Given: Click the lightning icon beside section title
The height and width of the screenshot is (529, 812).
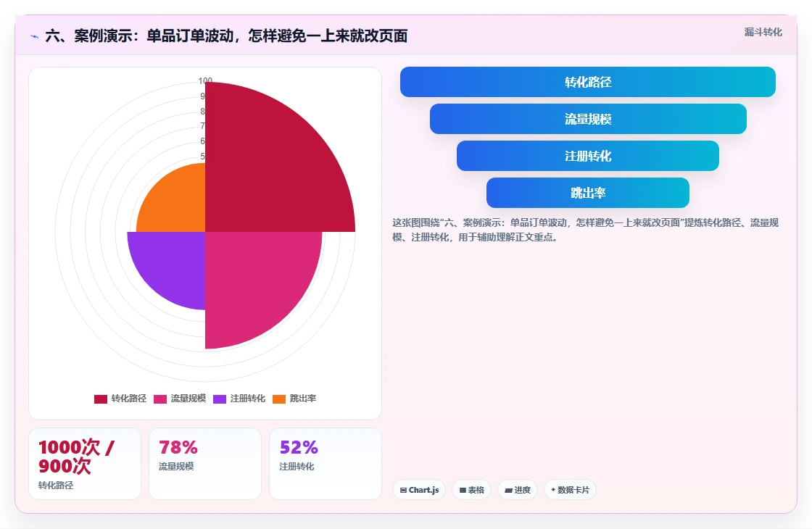Looking at the screenshot, I should coord(35,36).
